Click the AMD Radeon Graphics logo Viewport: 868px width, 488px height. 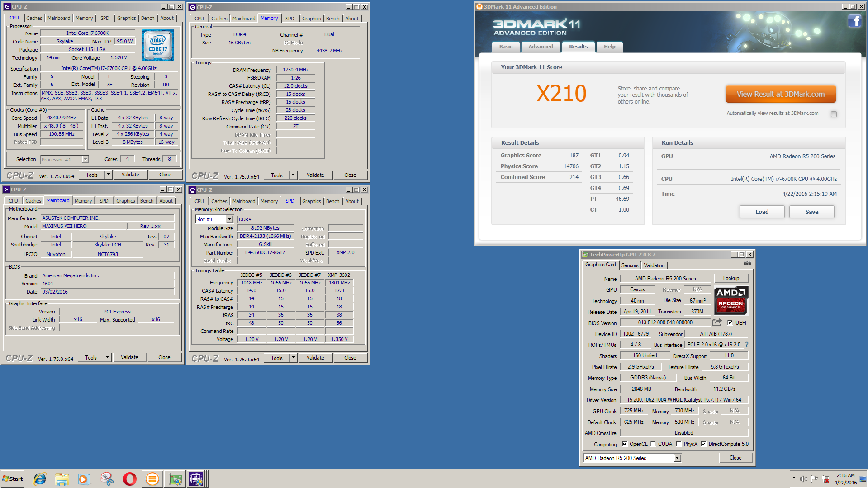731,300
